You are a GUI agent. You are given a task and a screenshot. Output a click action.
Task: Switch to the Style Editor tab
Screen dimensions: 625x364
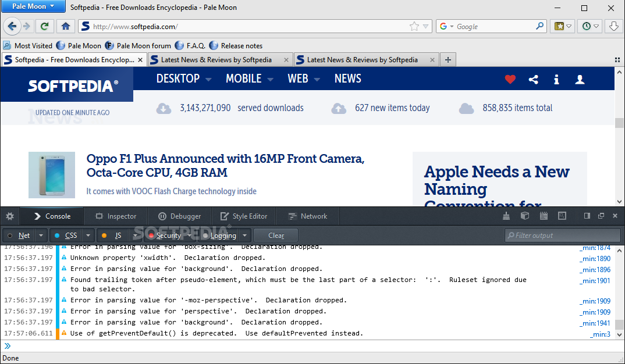coord(244,216)
